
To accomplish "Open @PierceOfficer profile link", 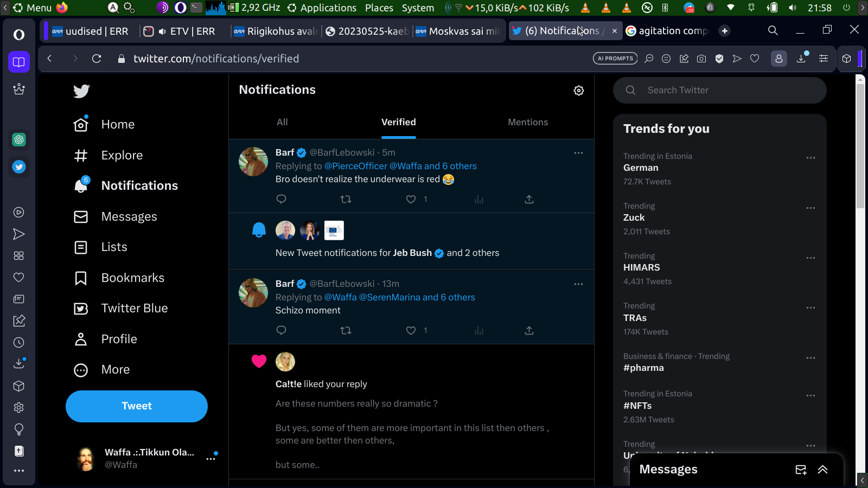I will 356,166.
